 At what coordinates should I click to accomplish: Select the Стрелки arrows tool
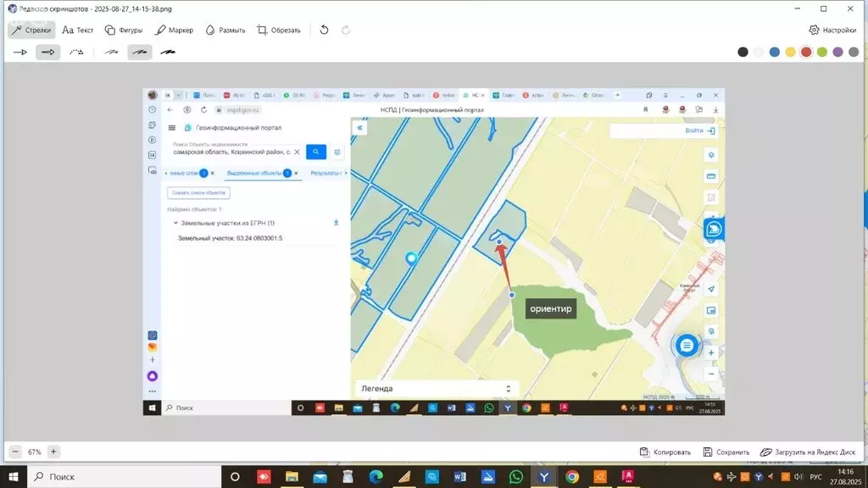tap(31, 30)
